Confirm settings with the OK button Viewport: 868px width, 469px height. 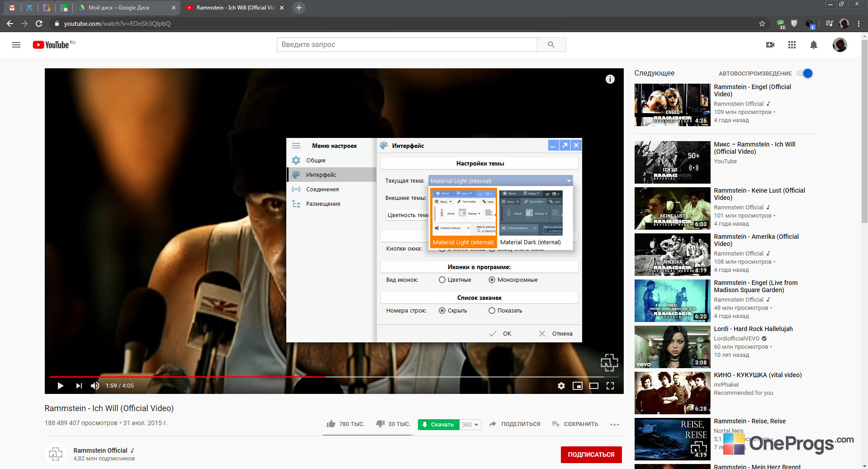coord(500,334)
